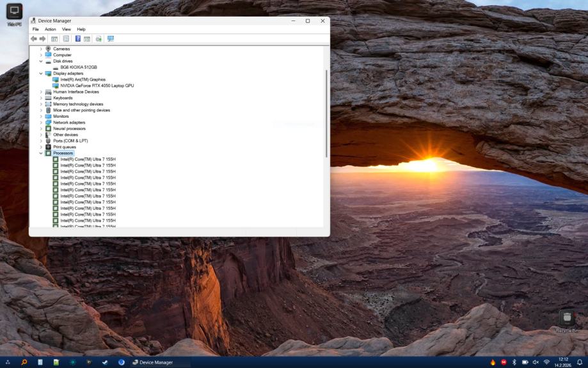
Task: Click the muted volume icon in the tray
Action: (x=536, y=362)
